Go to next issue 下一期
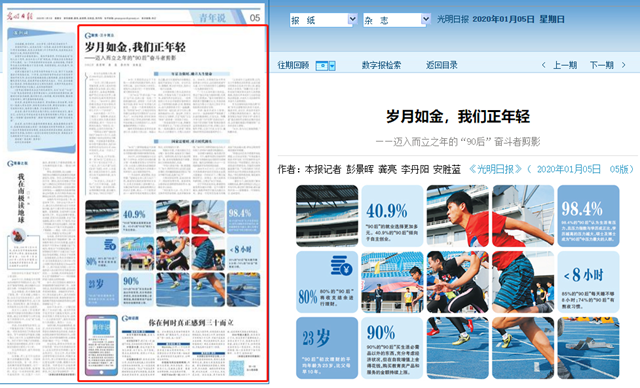 click(602, 65)
